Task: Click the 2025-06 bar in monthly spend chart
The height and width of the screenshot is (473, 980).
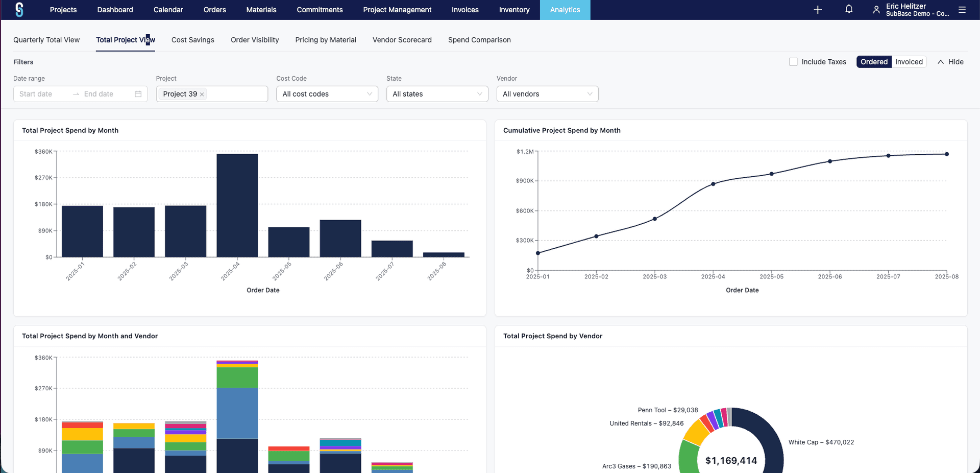Action: click(x=340, y=239)
